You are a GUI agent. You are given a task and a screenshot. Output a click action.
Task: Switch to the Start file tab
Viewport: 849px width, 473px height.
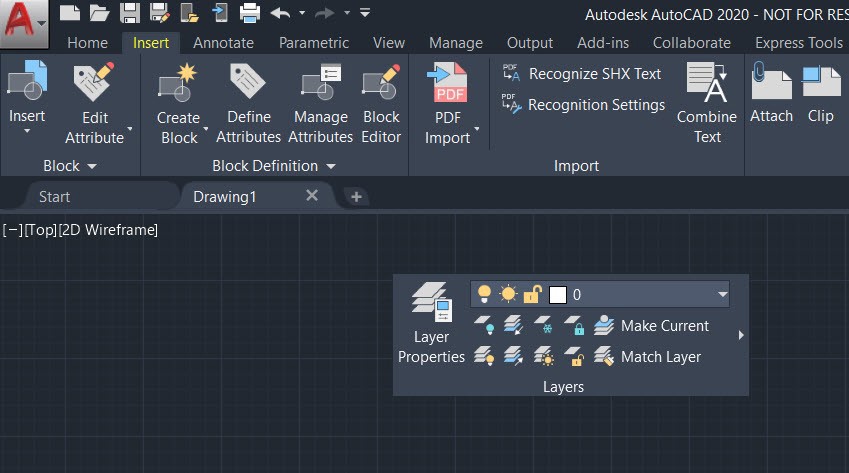(x=54, y=196)
